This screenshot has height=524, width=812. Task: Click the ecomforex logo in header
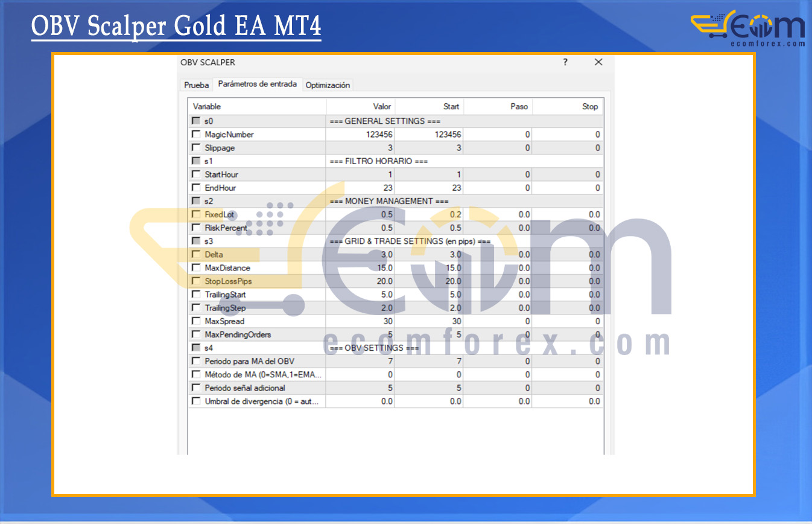[747, 28]
